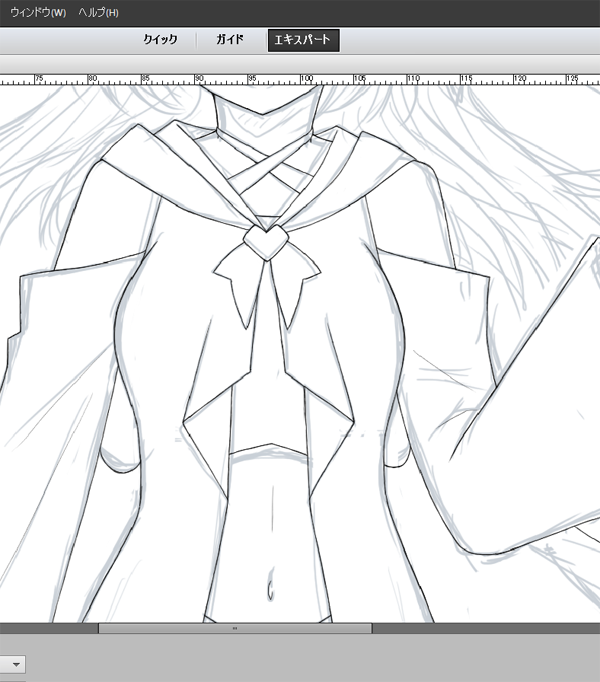
Task: Open the ヘルプ(H) menu
Action: (98, 13)
